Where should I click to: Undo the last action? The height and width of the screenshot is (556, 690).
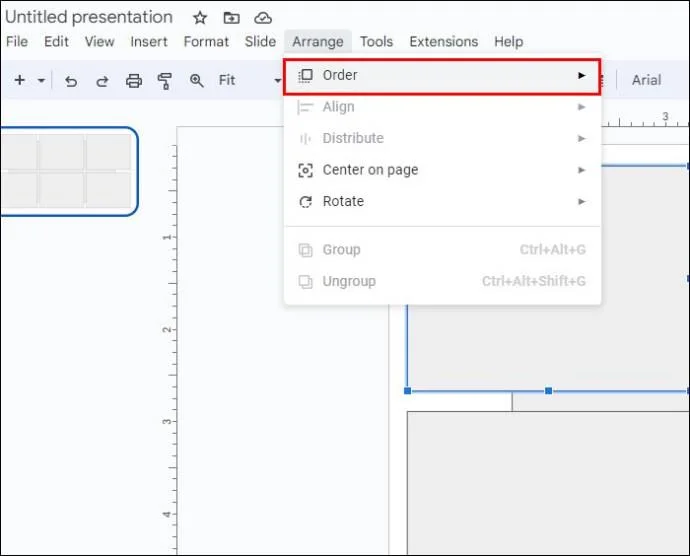[71, 81]
